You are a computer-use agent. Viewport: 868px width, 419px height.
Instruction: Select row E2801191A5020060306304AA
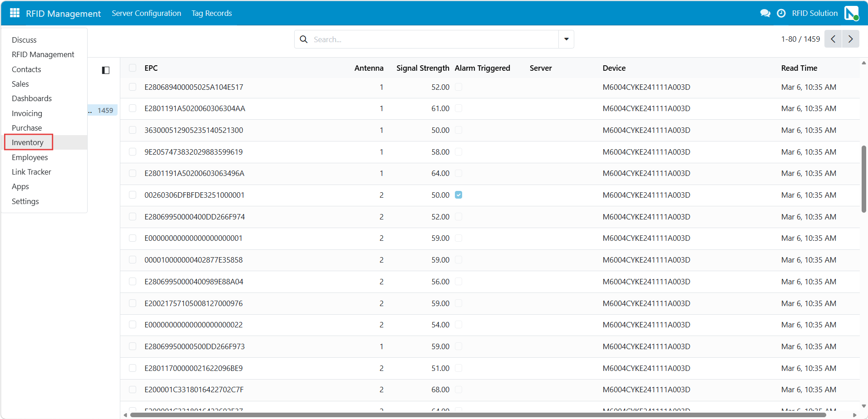133,108
